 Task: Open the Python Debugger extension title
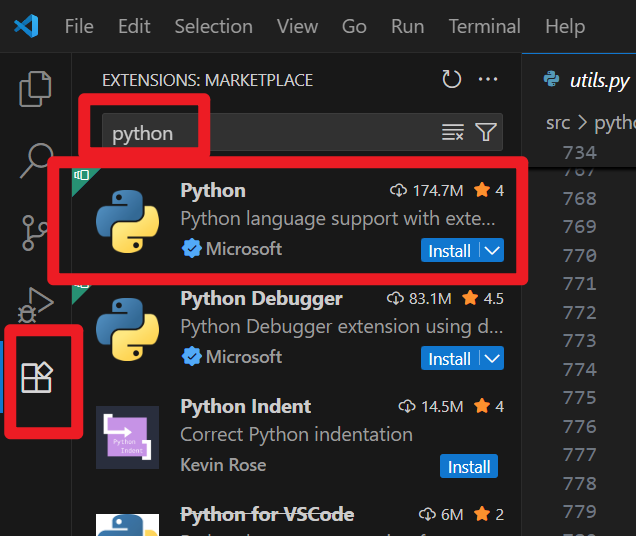pos(262,299)
